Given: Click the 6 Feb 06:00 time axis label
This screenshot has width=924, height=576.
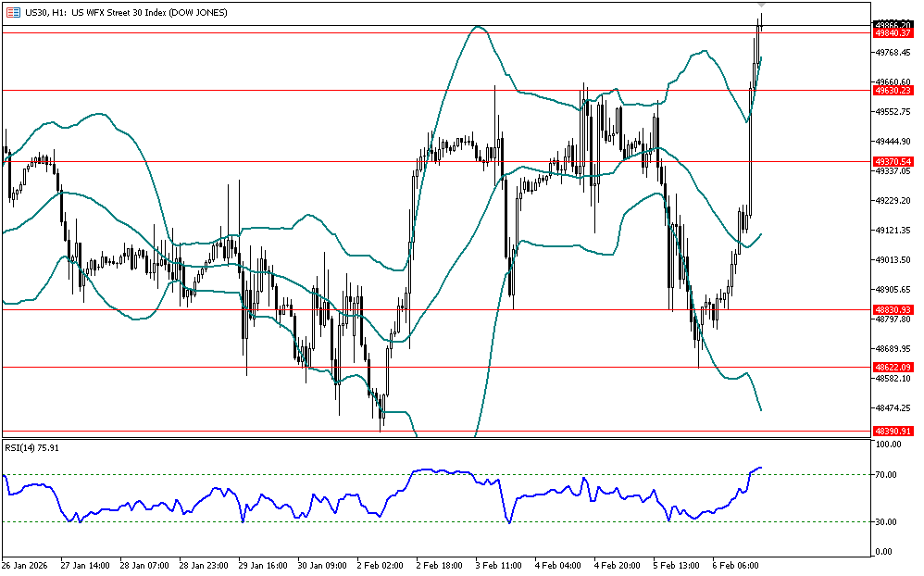Looking at the screenshot, I should 737,564.
